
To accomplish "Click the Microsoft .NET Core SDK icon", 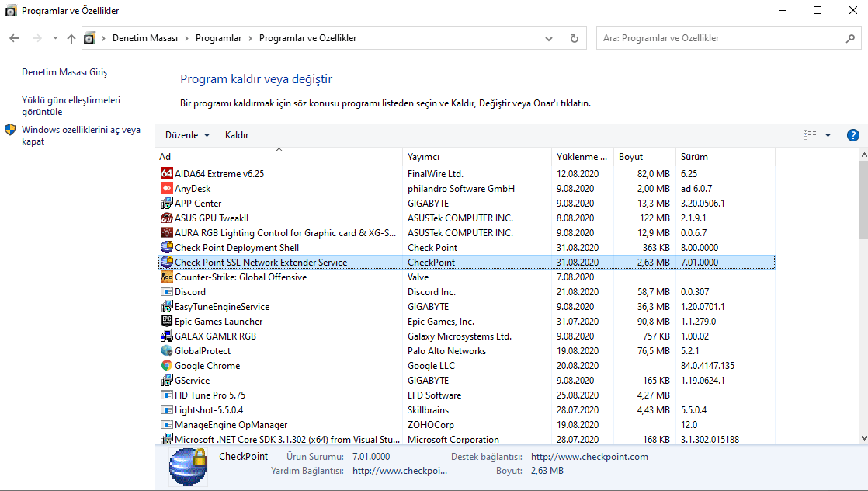I will tap(167, 440).
